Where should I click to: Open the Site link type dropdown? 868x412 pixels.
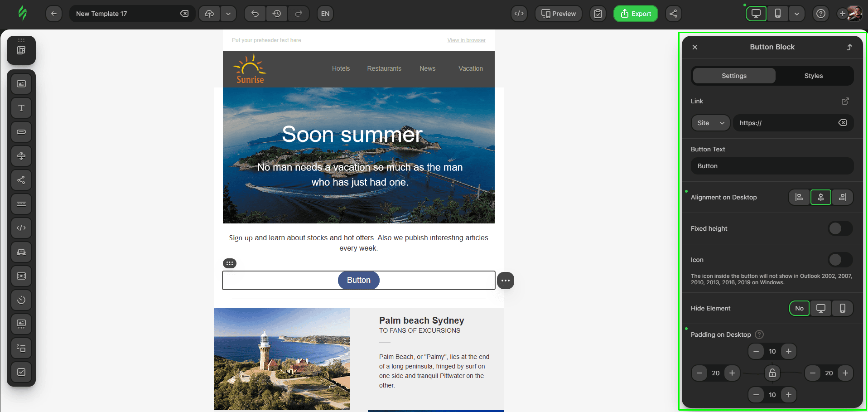710,123
